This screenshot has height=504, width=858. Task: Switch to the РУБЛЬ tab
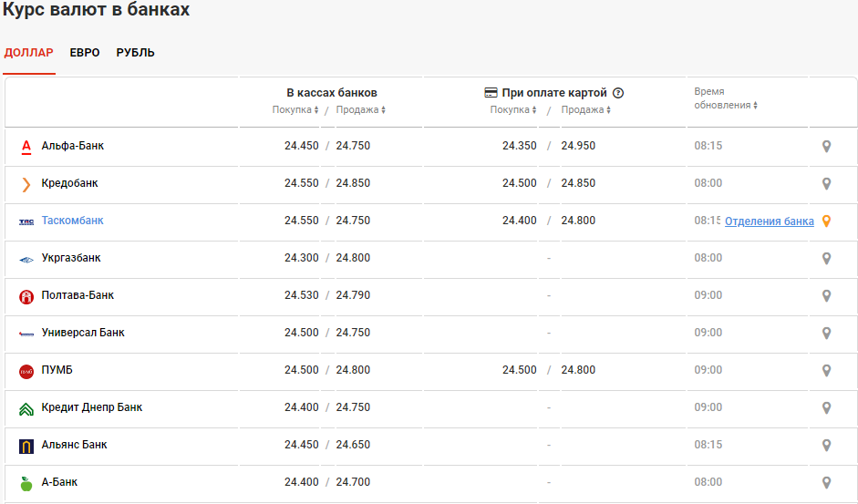tap(136, 53)
